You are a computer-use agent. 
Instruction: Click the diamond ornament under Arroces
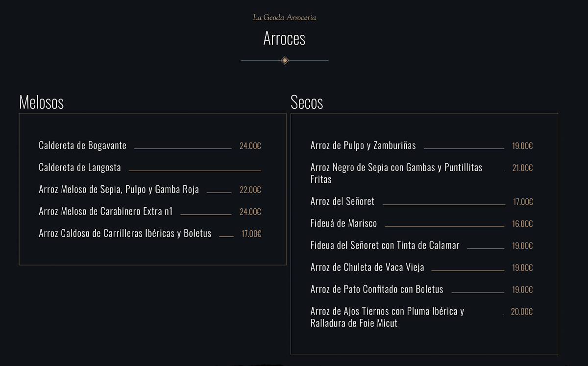[x=285, y=60]
